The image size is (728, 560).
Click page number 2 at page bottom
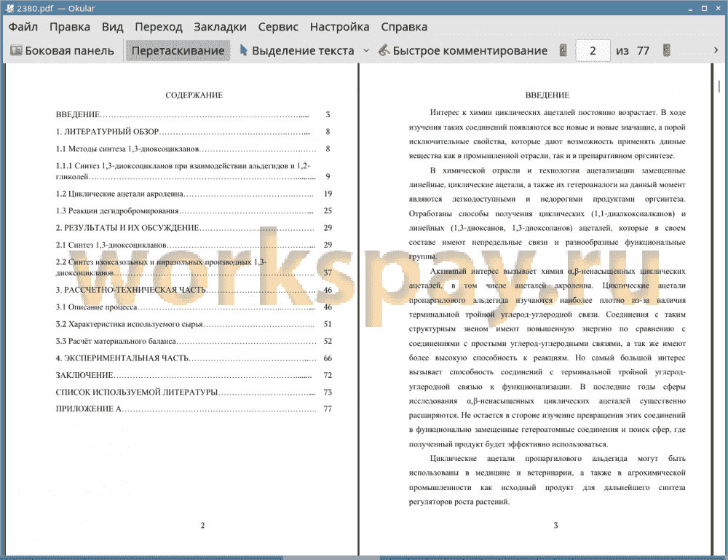(x=202, y=526)
